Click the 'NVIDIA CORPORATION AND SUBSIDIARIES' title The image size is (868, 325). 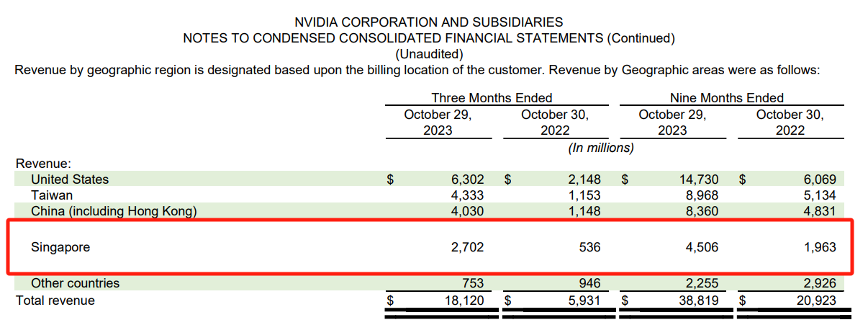click(x=429, y=22)
